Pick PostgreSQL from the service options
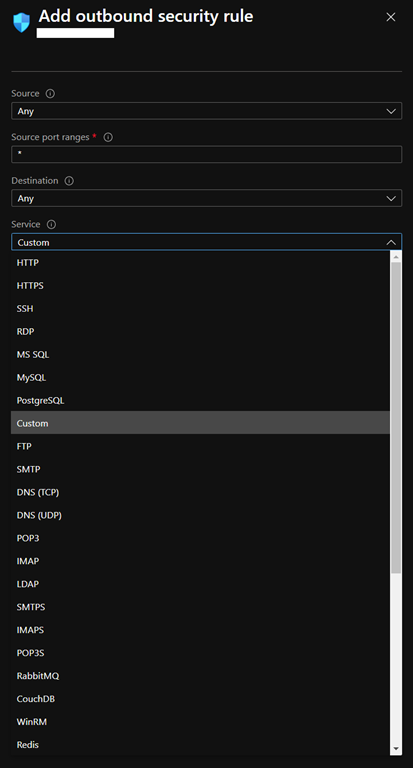Image resolution: width=413 pixels, height=768 pixels. pyautogui.click(x=200, y=400)
